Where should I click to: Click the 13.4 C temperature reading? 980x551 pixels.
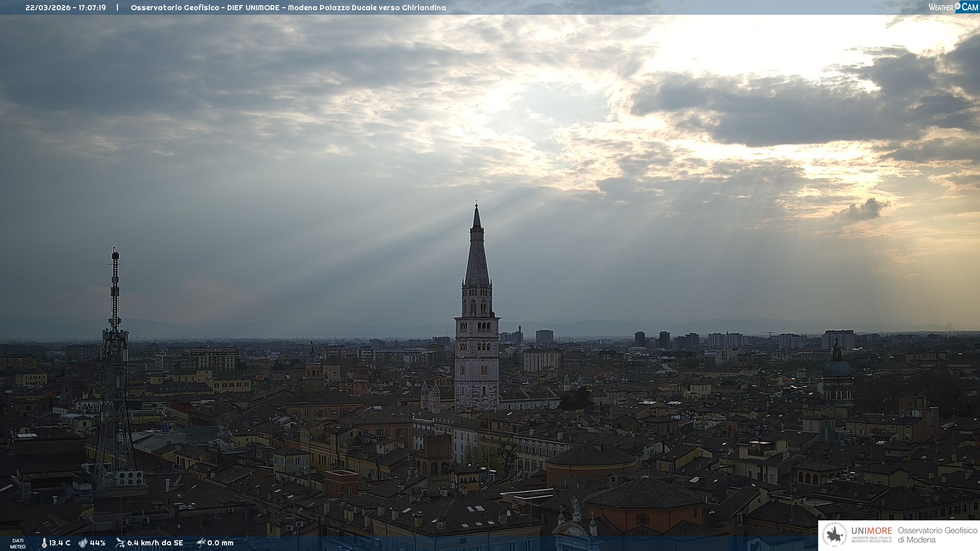(x=60, y=543)
